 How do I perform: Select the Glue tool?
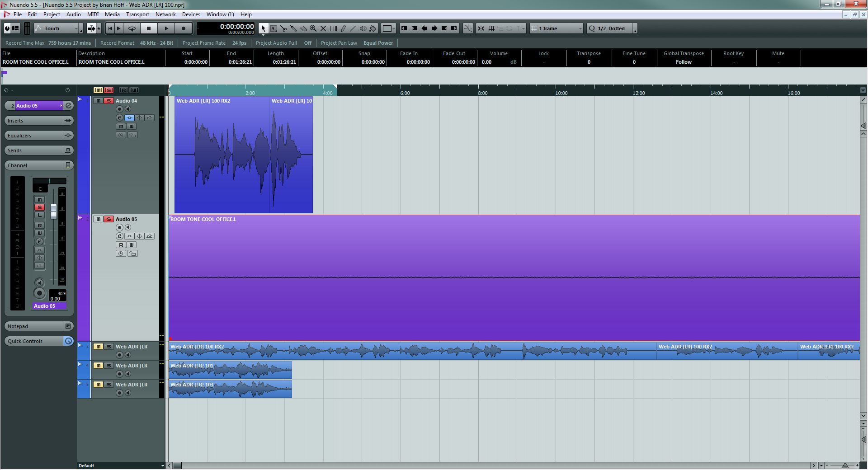(293, 28)
